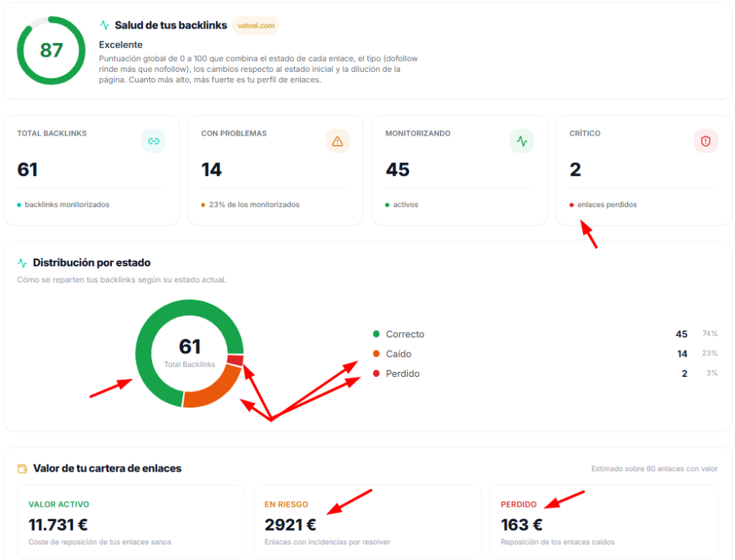The image size is (735, 560).
Task: Click the 2 count in Perdido legend row
Action: [684, 373]
